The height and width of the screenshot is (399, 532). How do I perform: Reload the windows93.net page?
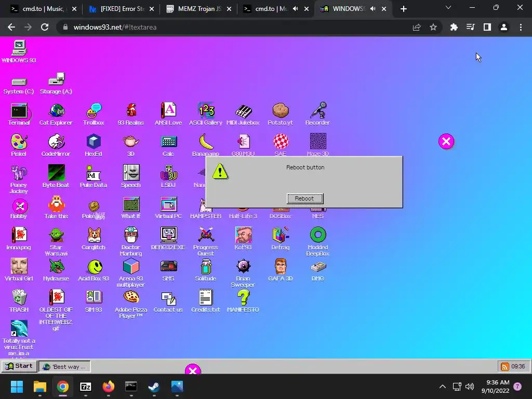(45, 27)
